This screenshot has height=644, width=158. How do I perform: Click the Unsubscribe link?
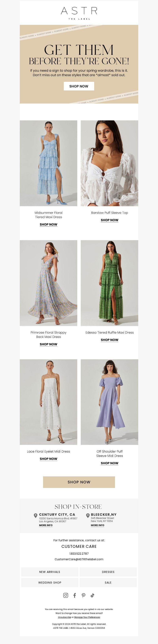(x=65, y=617)
